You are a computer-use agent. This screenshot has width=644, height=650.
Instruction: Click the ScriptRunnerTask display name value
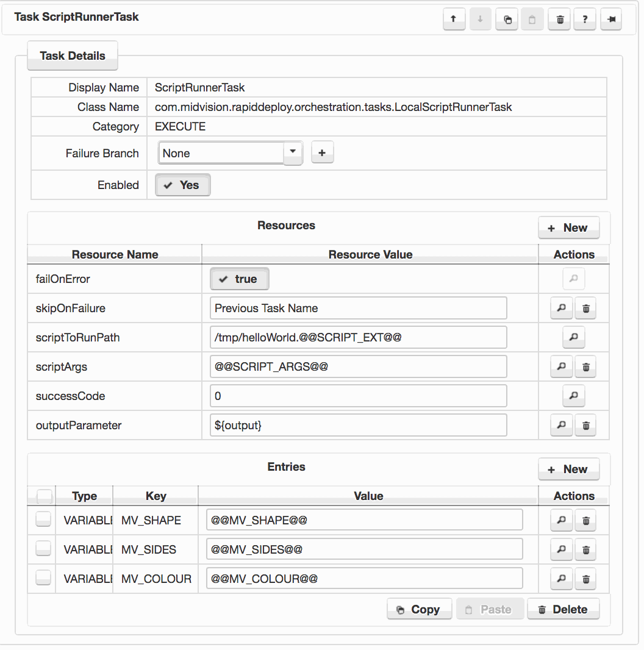[199, 87]
